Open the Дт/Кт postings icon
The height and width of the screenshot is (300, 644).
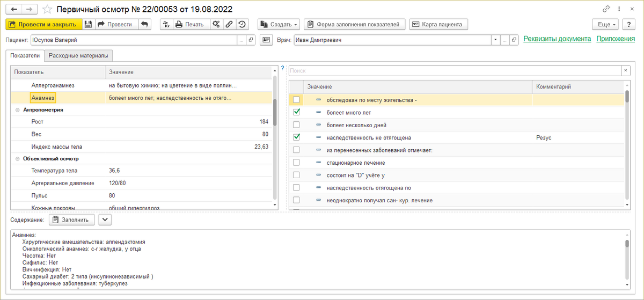[166, 24]
